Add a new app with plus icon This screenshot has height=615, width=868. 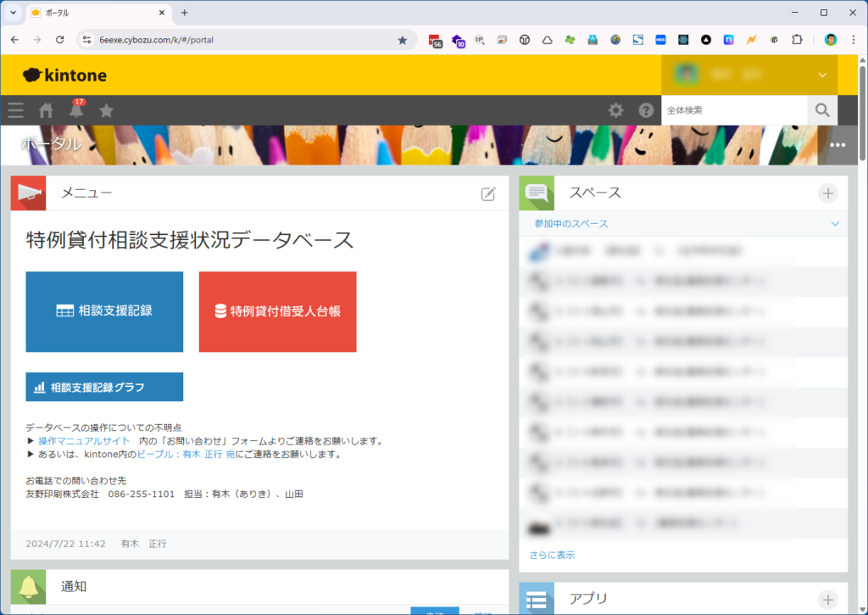(828, 599)
